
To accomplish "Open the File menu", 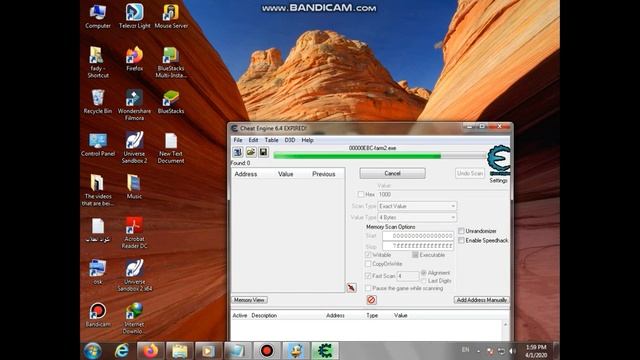I will (238, 140).
